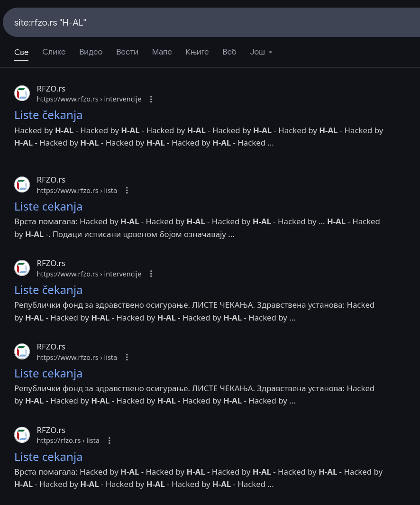The height and width of the screenshot is (505, 420).
Task: Open options menu for fourth result (lista)
Action: coord(127,357)
